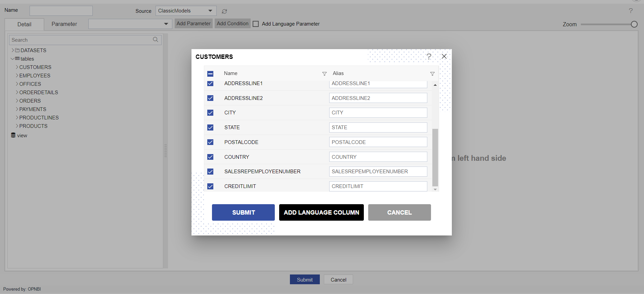644x294 pixels.
Task: Adjust the Zoom slider handle
Action: [x=634, y=24]
